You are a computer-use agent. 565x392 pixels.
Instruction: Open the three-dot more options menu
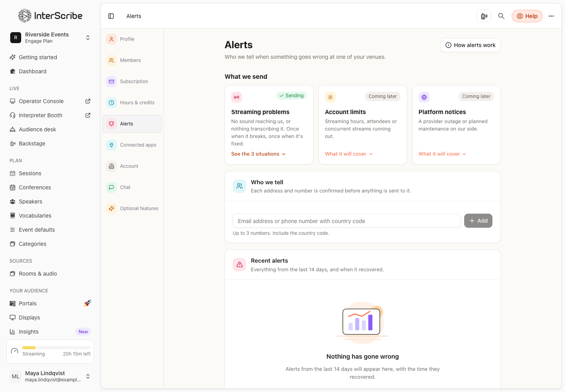tap(551, 16)
